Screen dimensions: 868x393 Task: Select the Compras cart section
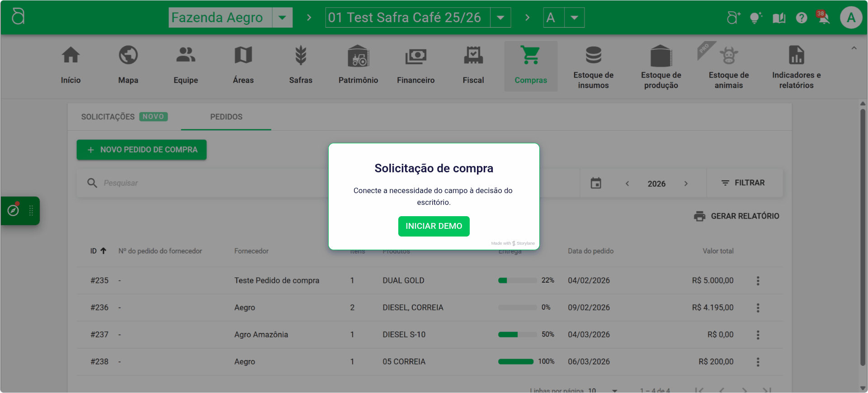pyautogui.click(x=531, y=66)
